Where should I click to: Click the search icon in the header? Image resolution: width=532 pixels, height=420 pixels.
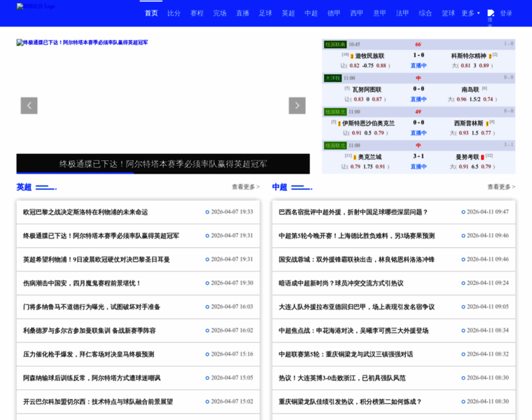(x=490, y=14)
